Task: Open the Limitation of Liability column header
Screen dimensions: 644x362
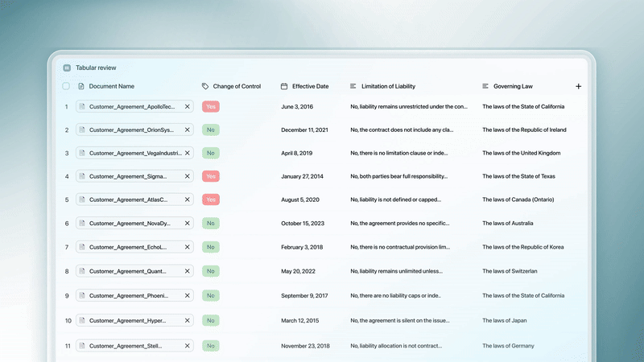Action: 388,86
